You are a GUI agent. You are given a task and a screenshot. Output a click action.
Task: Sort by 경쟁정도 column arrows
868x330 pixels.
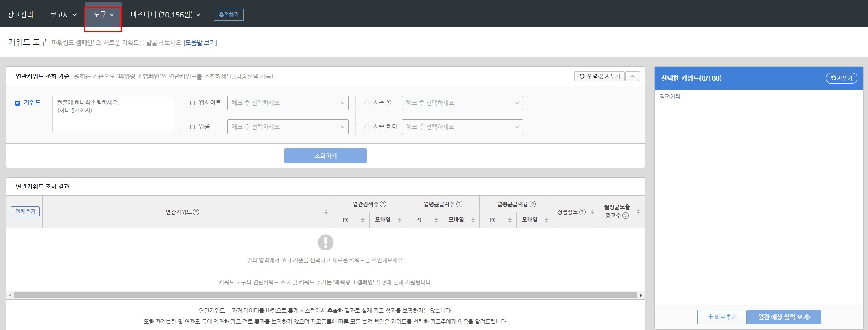coord(592,212)
